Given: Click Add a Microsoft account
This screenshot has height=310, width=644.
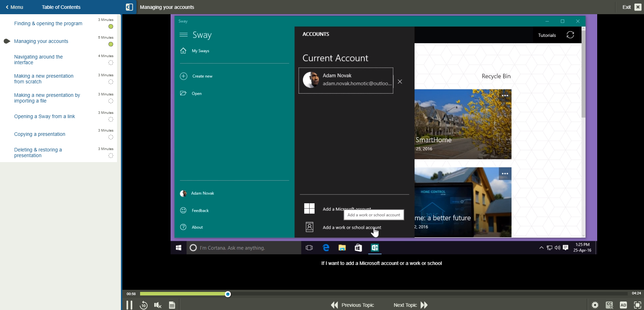Looking at the screenshot, I should (x=338, y=209).
